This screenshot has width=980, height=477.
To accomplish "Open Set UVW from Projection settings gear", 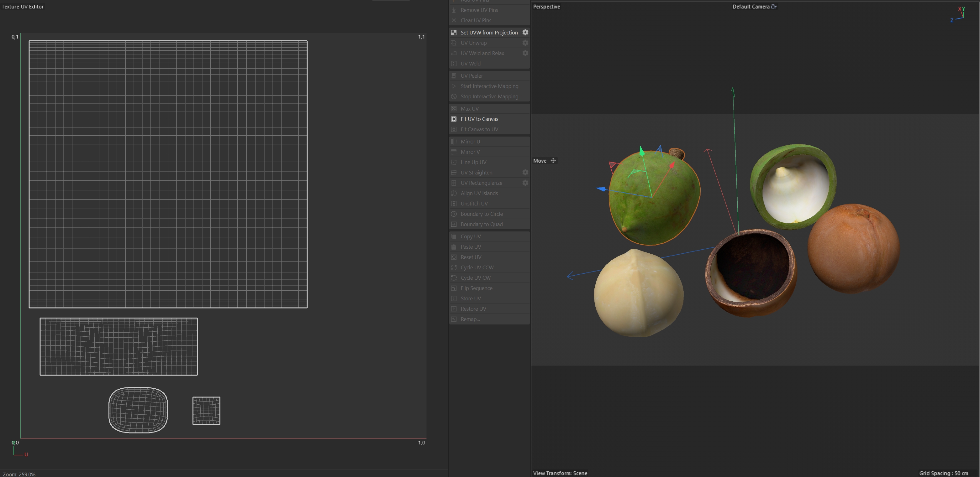I will coord(525,33).
